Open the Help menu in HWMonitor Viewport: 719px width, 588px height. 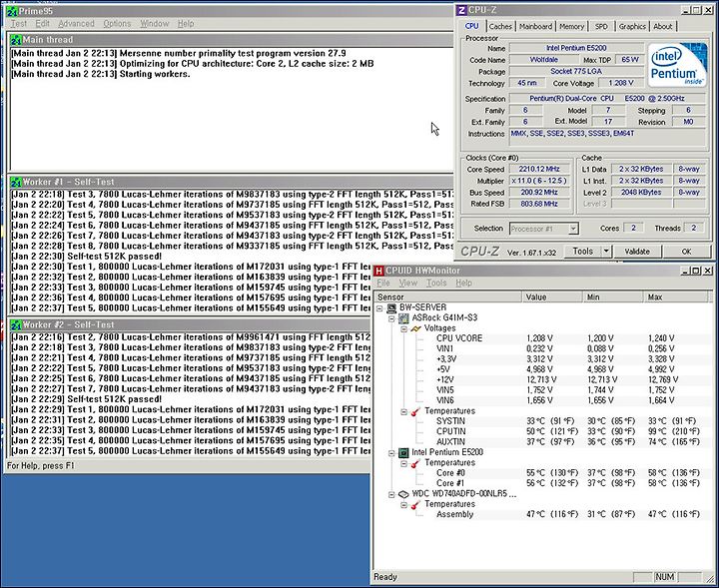point(463,284)
